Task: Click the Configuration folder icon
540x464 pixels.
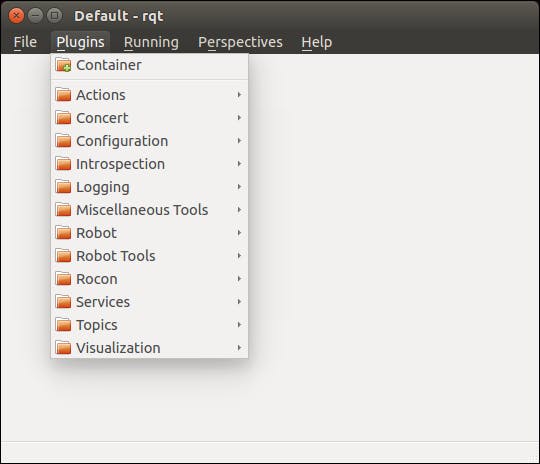Action: tap(63, 141)
